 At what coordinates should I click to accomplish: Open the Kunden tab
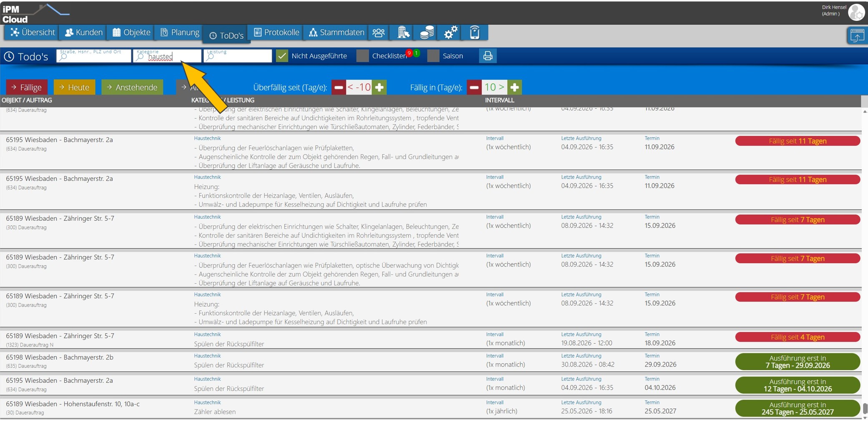click(x=83, y=32)
